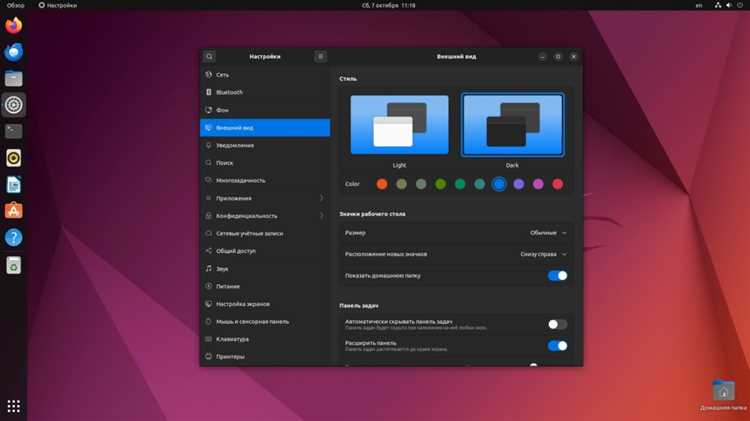Launch Firefox from the dock
Screen dimensions: 750x421
pos(13,25)
